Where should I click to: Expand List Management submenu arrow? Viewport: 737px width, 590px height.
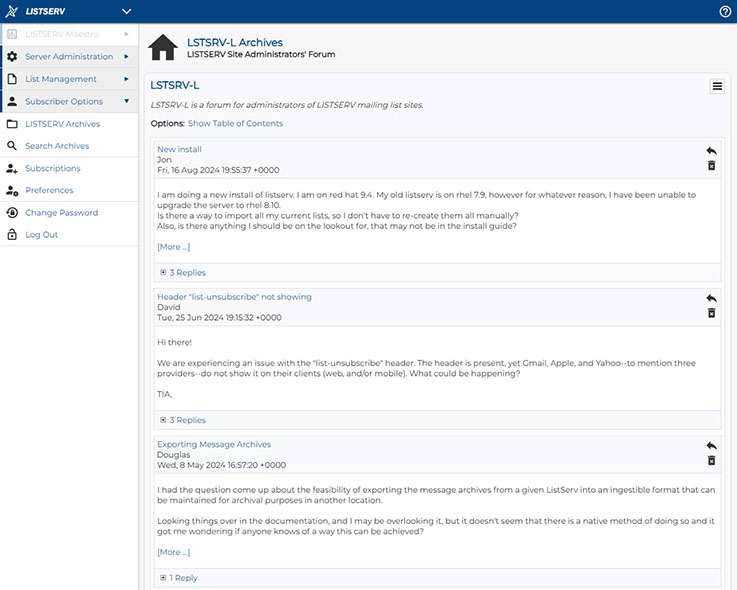[x=126, y=79]
